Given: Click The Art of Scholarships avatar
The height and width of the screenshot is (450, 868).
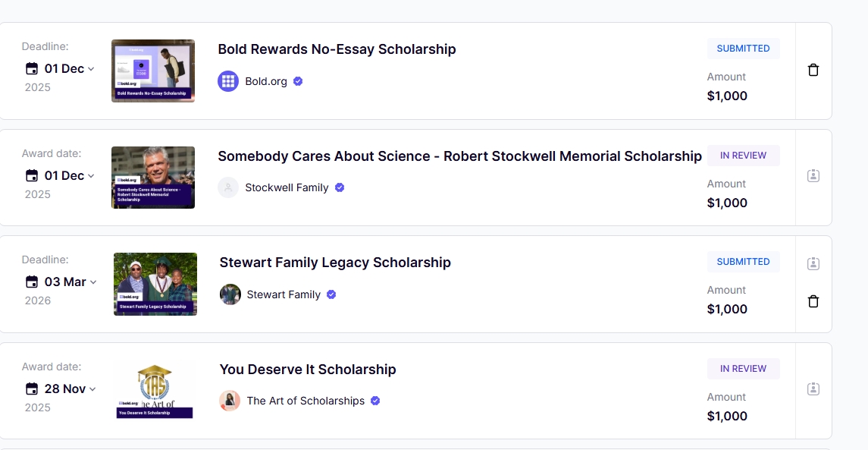Looking at the screenshot, I should (x=230, y=401).
